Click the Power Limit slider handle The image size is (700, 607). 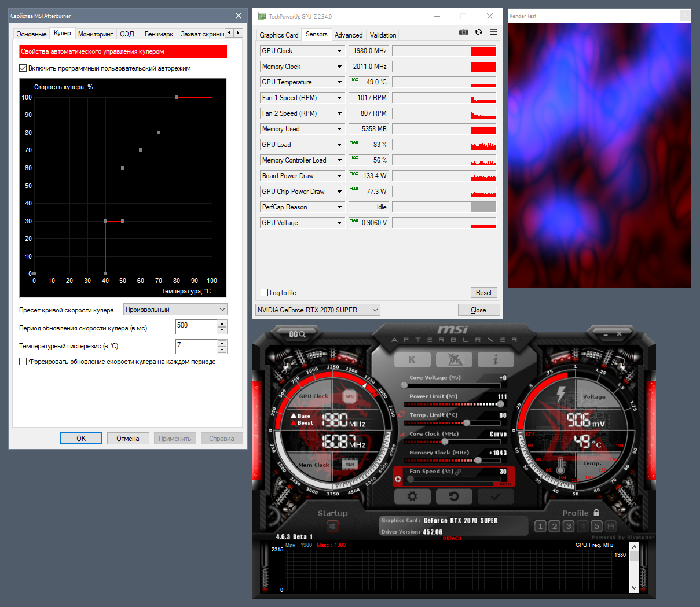click(500, 404)
